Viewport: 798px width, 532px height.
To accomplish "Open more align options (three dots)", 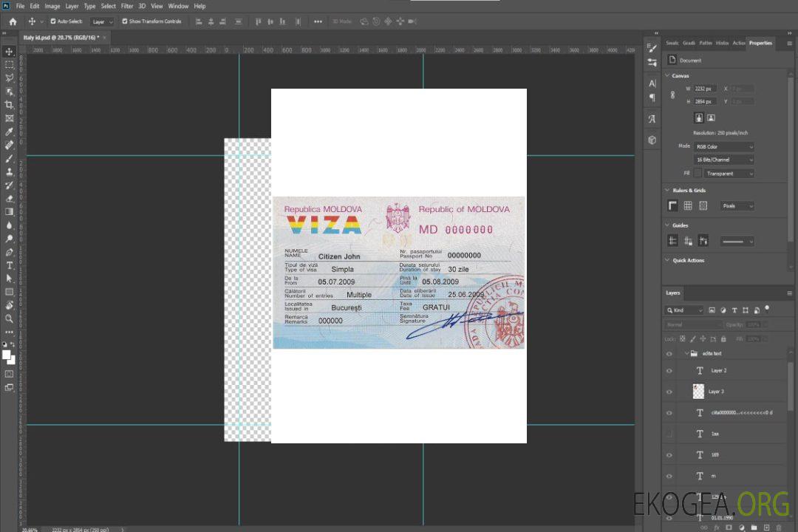I will coord(318,21).
